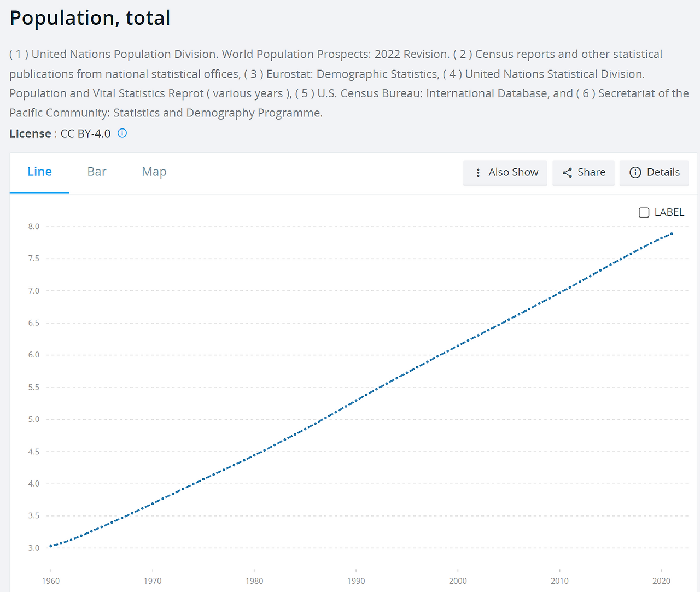Click the 1970 x-axis label
The width and height of the screenshot is (700, 592).
tap(153, 581)
